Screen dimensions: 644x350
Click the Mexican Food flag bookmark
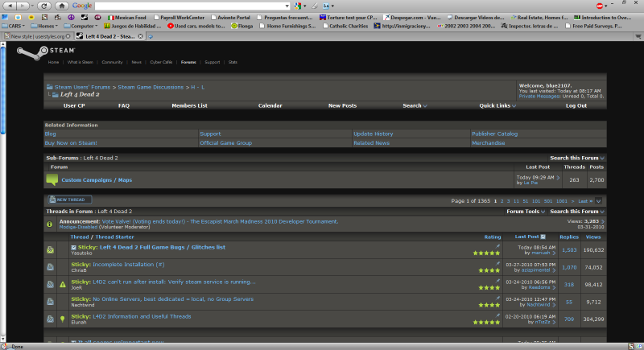[127, 17]
